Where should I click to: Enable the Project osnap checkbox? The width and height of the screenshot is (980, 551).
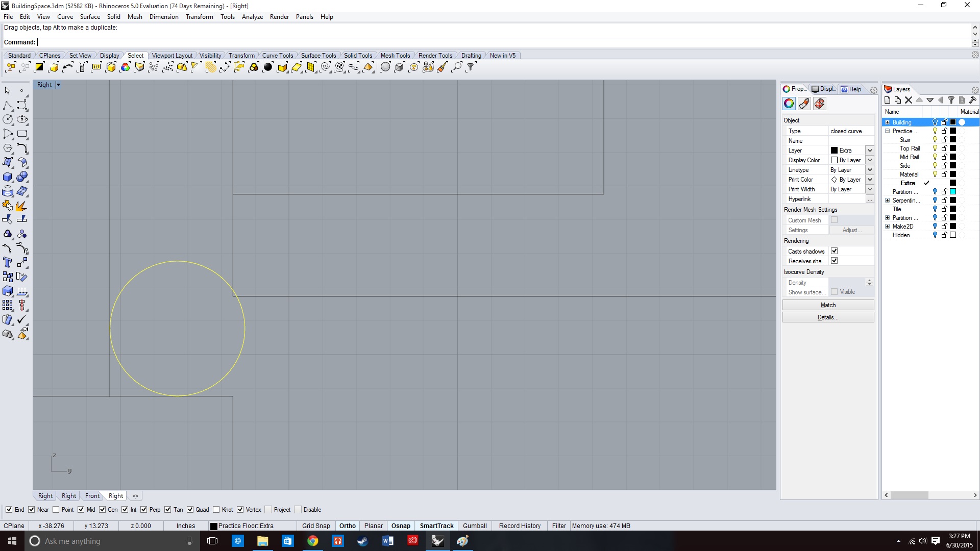268,510
